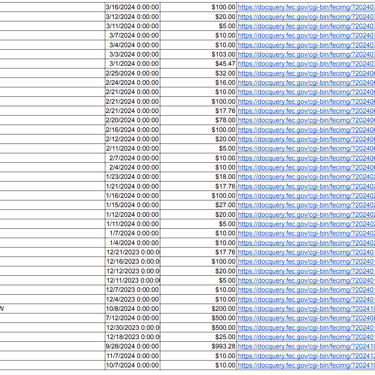Select the date cell starting 12/16/2023

point(133,261)
